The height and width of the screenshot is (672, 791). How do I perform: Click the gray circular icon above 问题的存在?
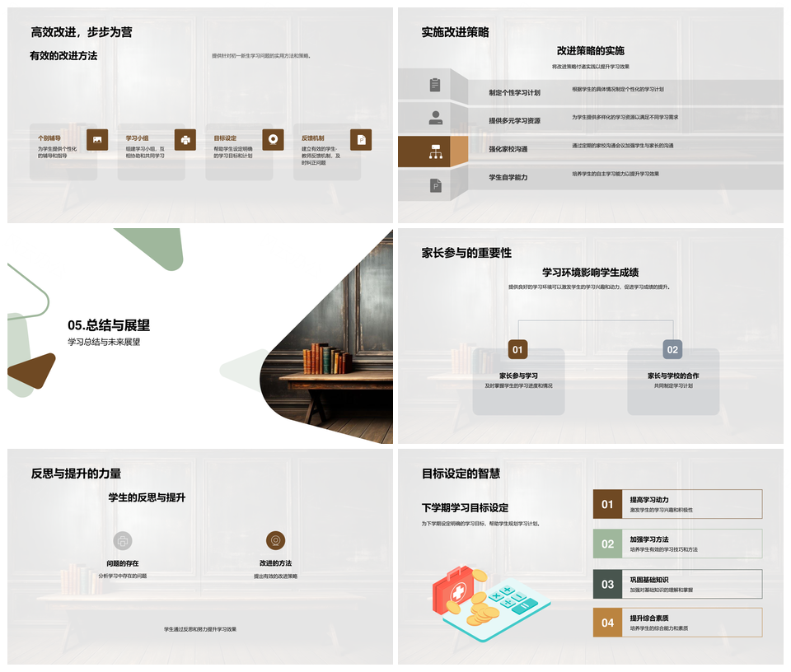click(x=123, y=540)
